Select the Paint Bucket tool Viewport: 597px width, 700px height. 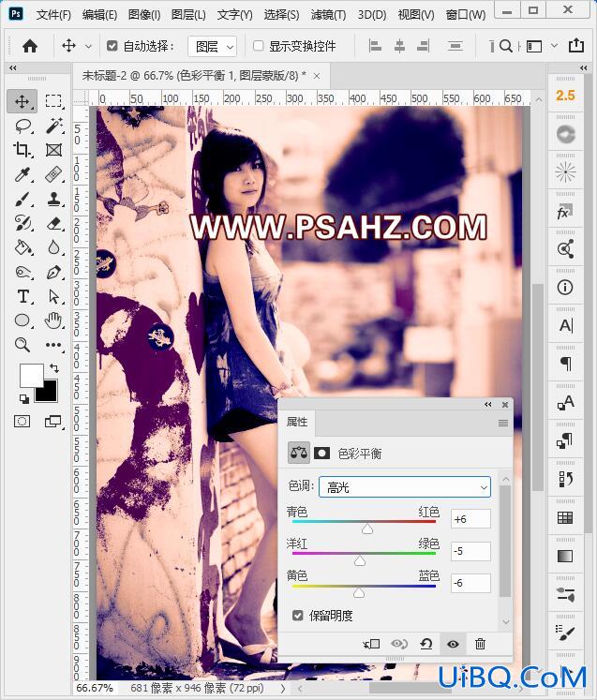(x=22, y=247)
